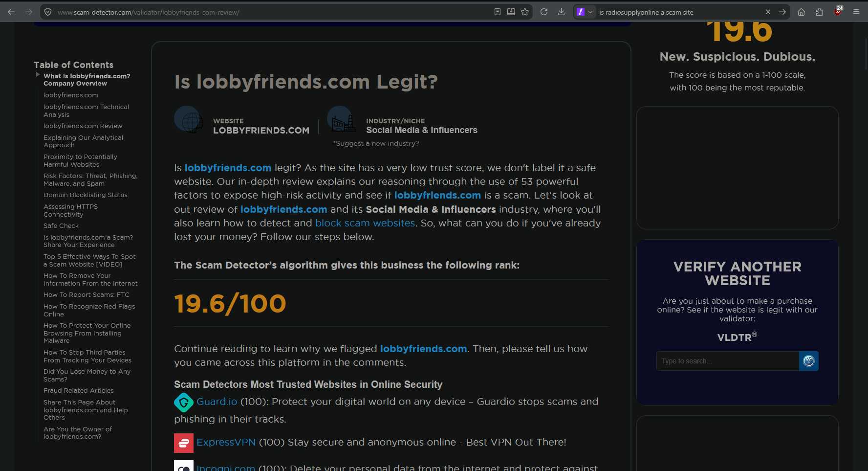Go back to the previous page
The image size is (868, 471).
pos(11,12)
